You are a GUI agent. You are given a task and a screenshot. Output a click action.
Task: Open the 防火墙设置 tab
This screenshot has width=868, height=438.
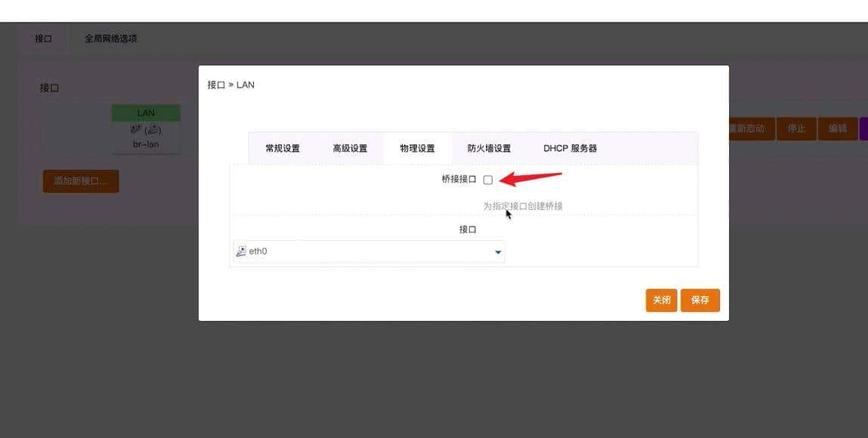(490, 148)
